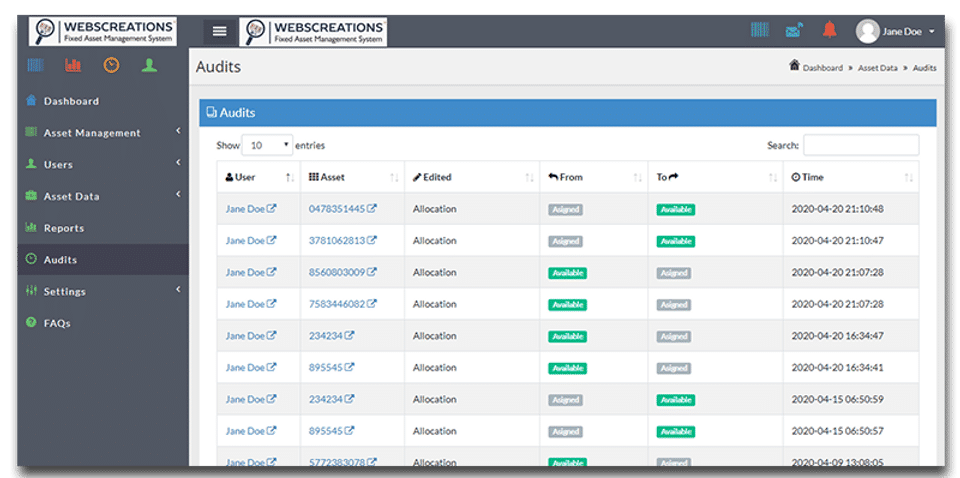
Task: Click Available badge in 21:10:48 row
Action: pyautogui.click(x=676, y=209)
